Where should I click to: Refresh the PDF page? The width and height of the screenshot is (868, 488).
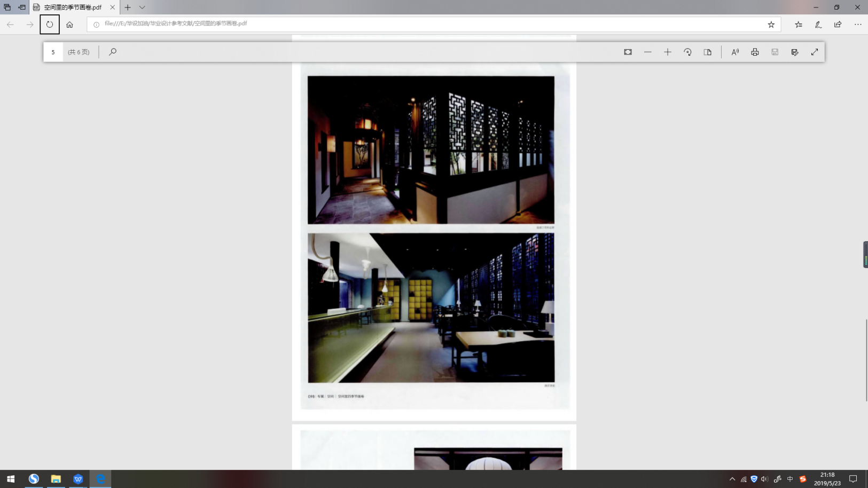coord(50,25)
